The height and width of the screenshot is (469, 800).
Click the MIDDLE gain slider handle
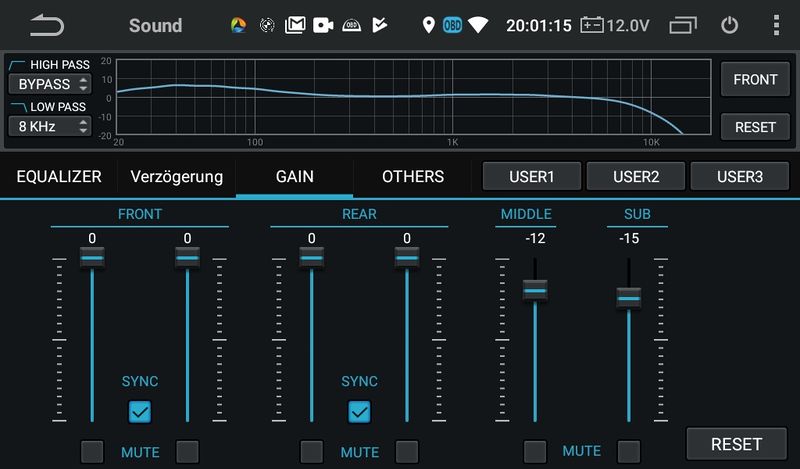coord(535,291)
